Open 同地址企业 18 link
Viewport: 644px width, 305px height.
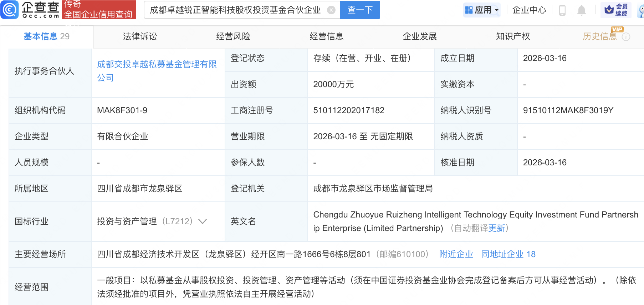click(508, 254)
